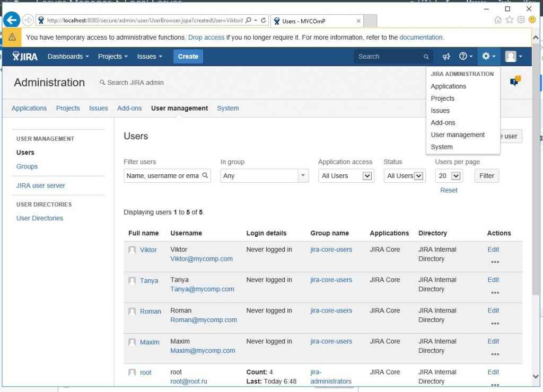Open browser tools gear icon

pyautogui.click(x=521, y=20)
